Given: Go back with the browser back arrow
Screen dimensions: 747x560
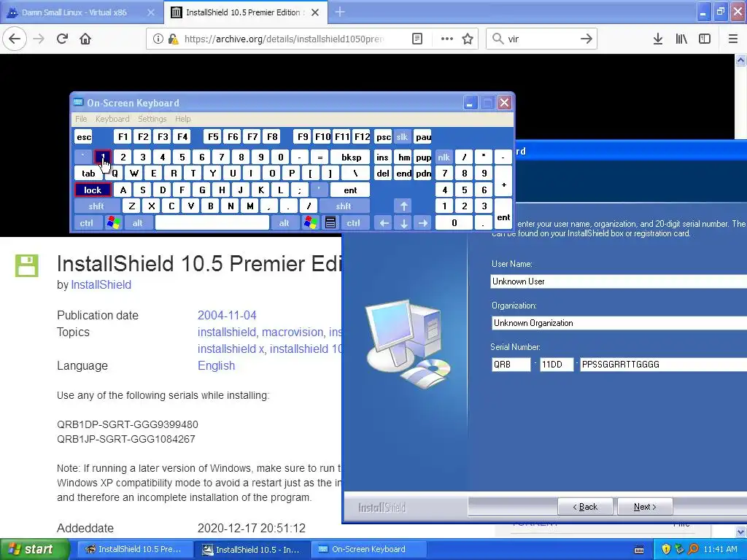Looking at the screenshot, I should pos(15,39).
